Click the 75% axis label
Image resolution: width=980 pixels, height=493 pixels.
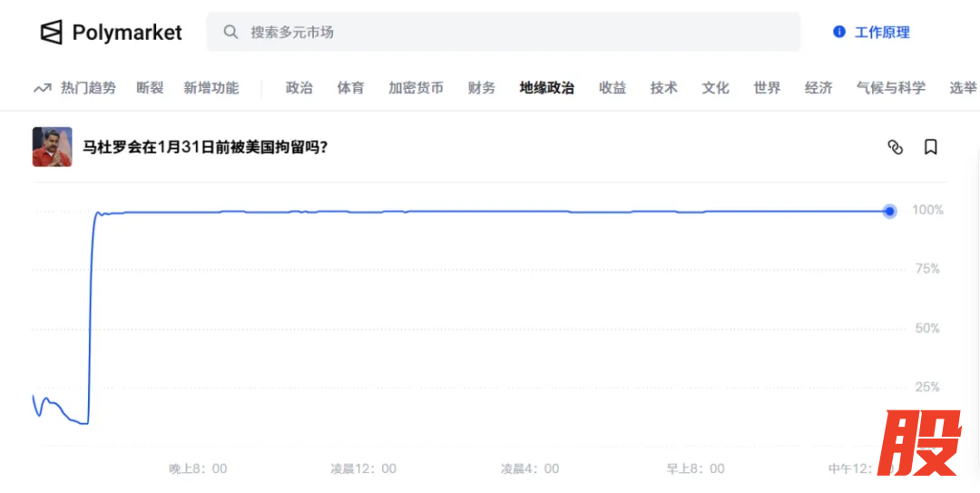coord(928,269)
